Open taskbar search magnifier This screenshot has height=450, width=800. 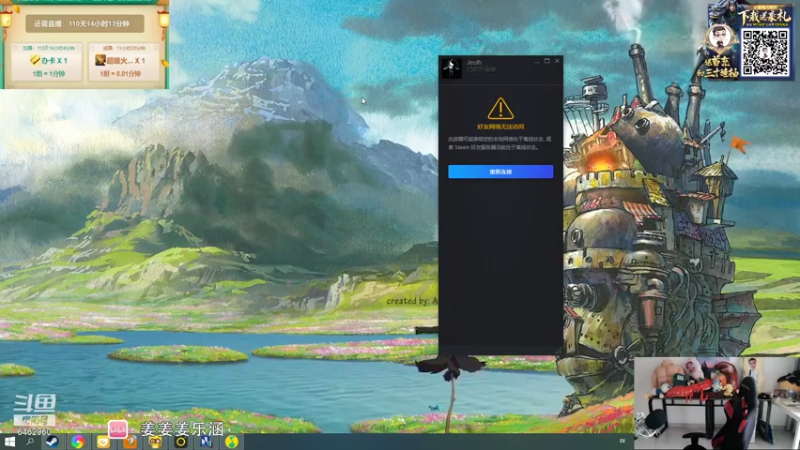click(30, 442)
